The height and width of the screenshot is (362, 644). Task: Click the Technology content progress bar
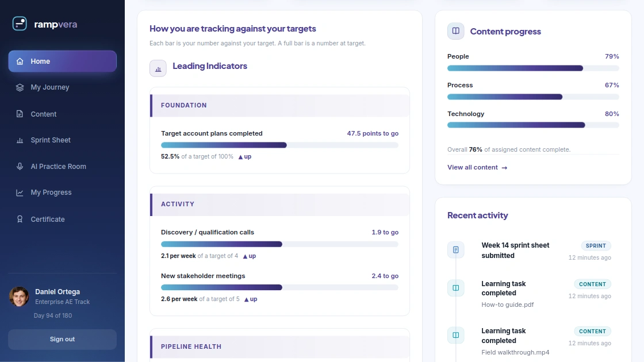point(533,125)
